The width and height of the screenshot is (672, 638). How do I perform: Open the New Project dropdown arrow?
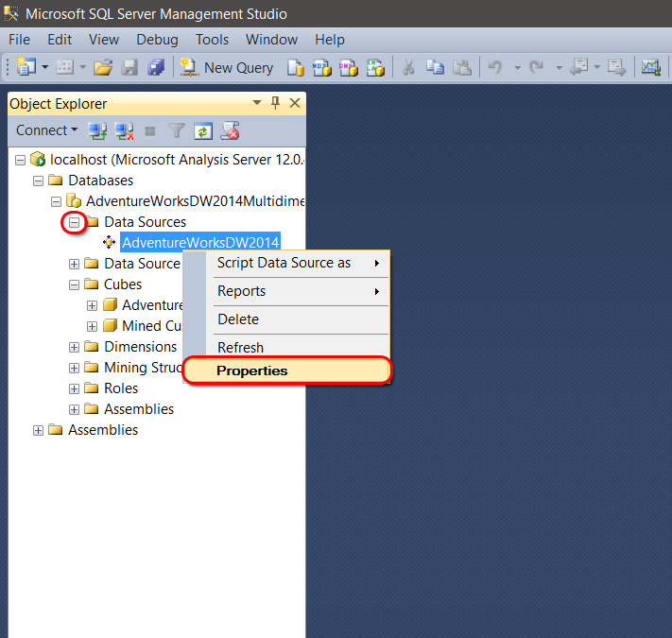[45, 67]
